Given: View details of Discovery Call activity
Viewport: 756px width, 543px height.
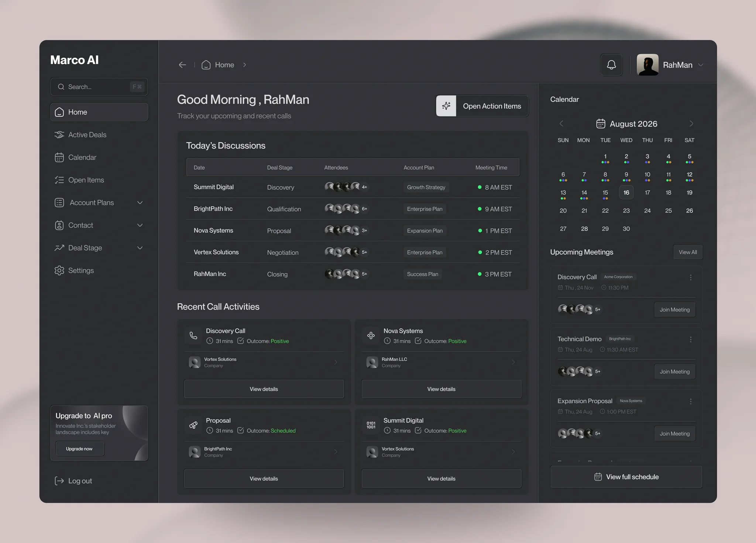Looking at the screenshot, I should (264, 389).
